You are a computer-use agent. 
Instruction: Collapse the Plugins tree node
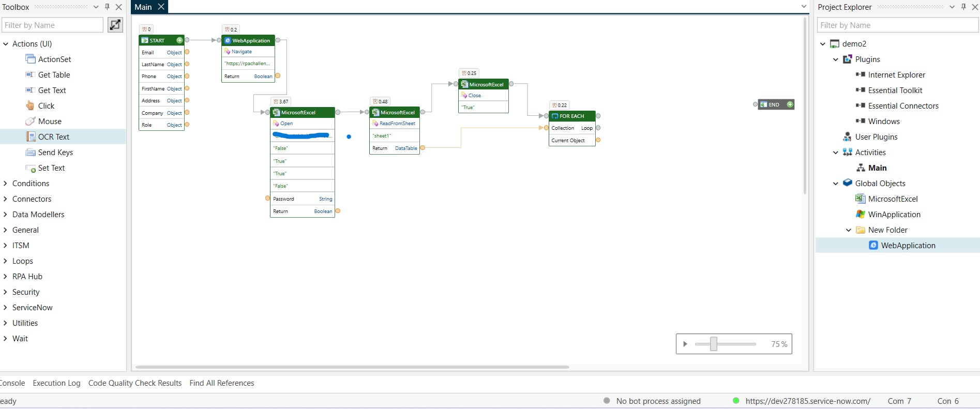[x=836, y=59]
